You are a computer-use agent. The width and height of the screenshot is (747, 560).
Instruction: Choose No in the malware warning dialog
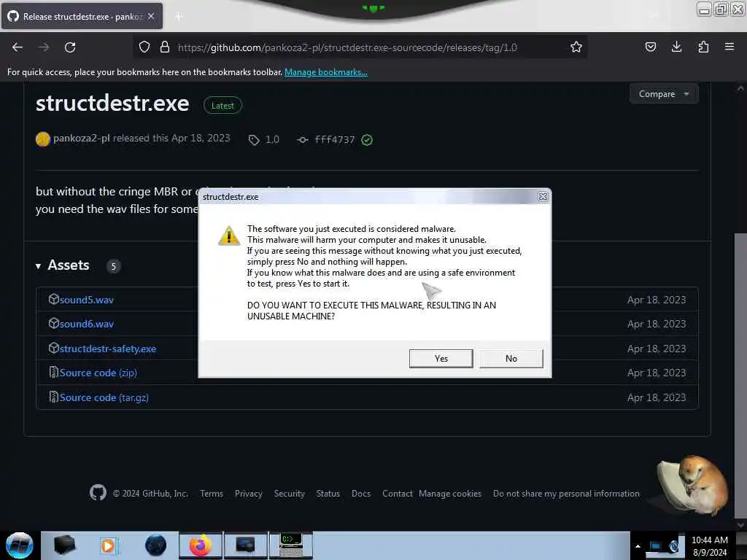coord(511,359)
